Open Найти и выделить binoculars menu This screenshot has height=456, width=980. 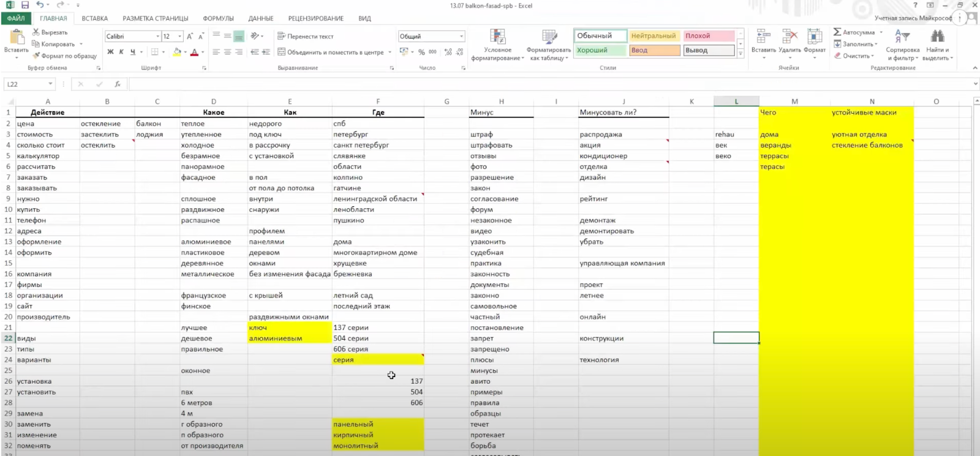tap(938, 45)
